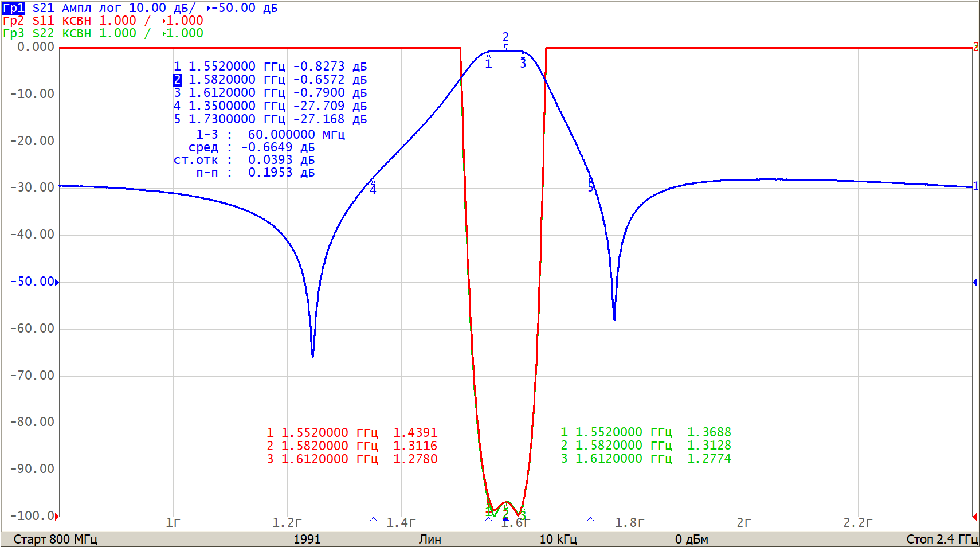Click the 10 кГц IF bandwidth field
Image resolution: width=980 pixels, height=547 pixels.
pyautogui.click(x=558, y=539)
